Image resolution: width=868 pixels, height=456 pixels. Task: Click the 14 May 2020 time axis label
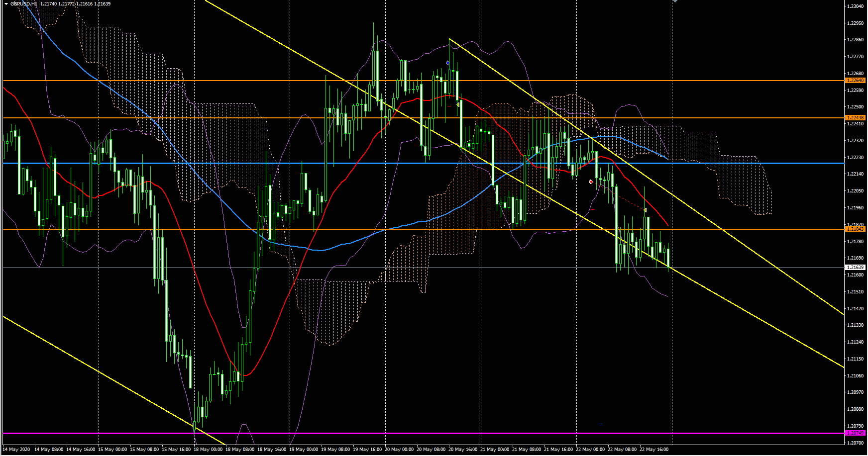16,450
